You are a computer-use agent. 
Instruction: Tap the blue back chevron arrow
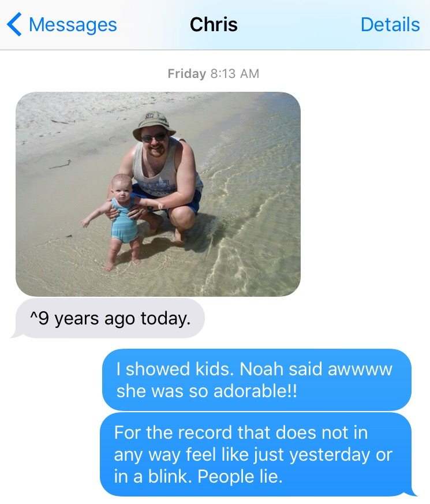tap(14, 24)
